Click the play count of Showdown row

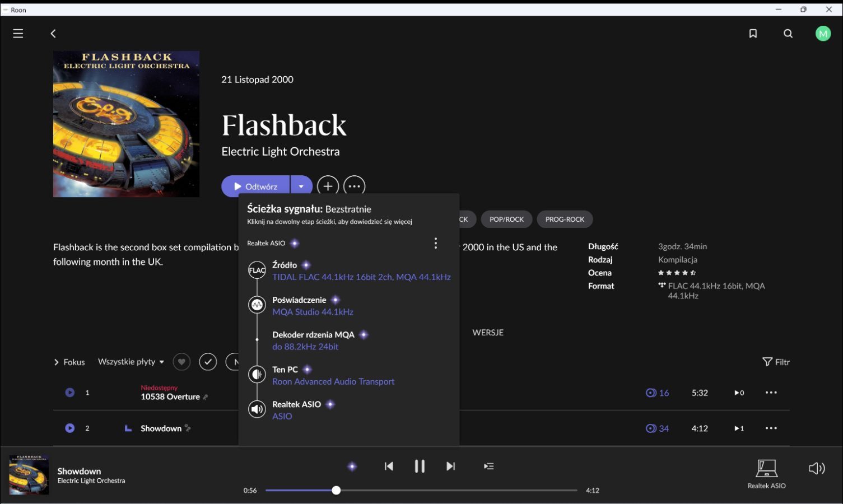click(739, 428)
